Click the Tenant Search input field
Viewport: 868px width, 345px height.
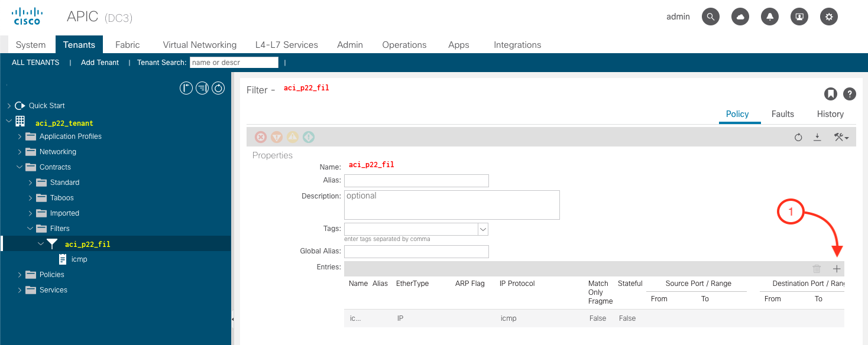click(x=234, y=63)
